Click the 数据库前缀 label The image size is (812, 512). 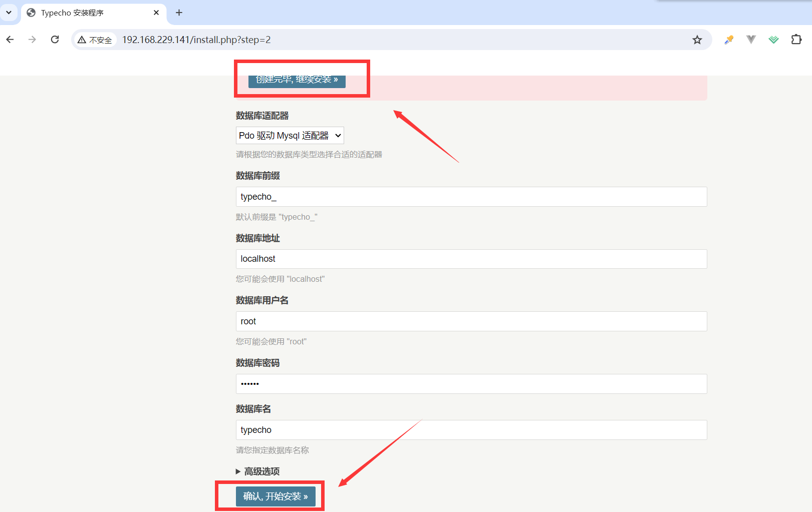click(x=258, y=176)
